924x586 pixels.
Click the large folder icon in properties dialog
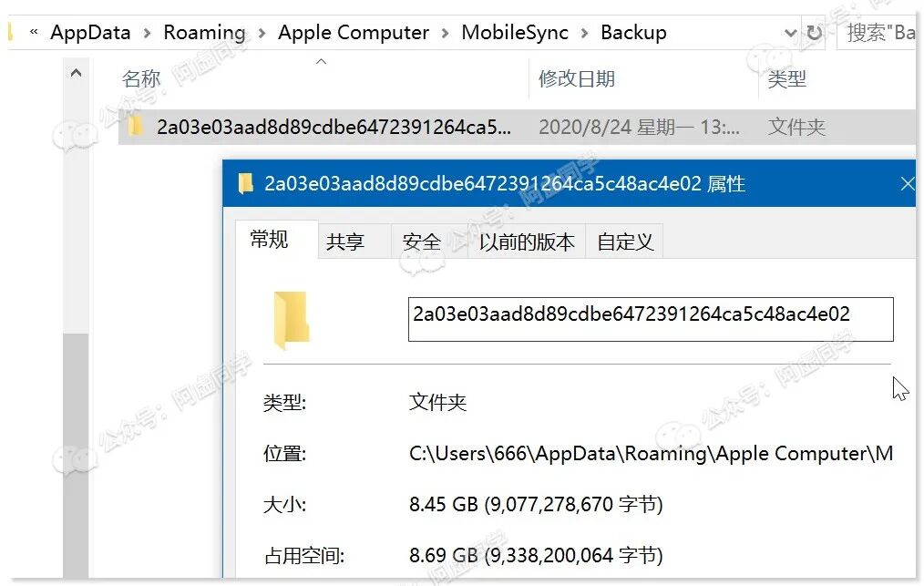[291, 320]
